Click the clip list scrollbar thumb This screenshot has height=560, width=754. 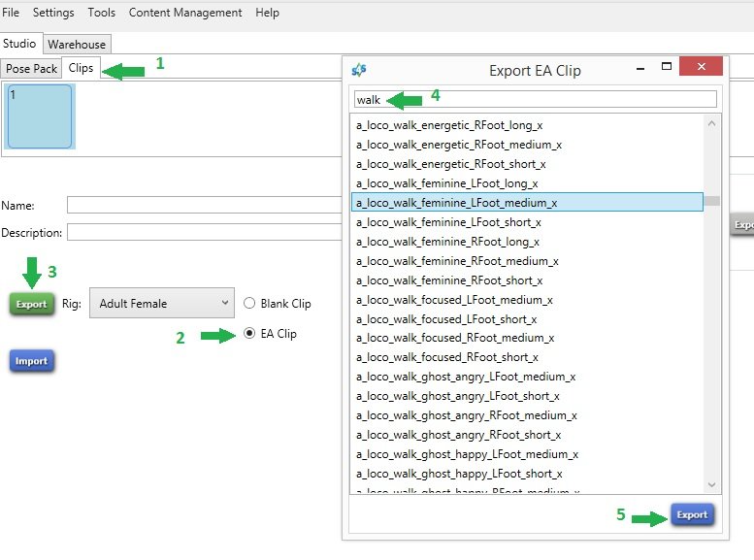tap(711, 201)
